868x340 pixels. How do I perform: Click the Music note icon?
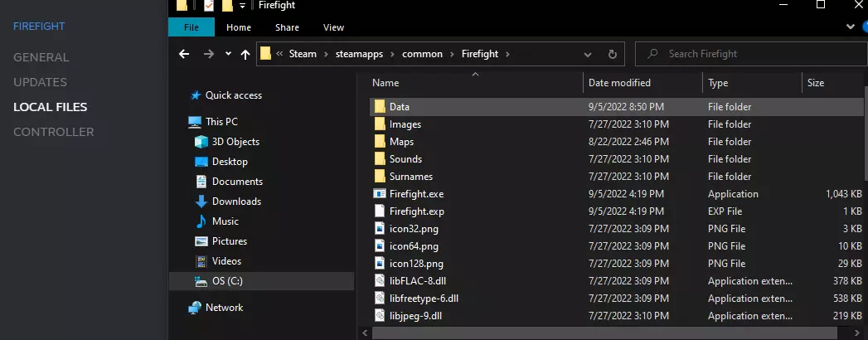pos(201,221)
